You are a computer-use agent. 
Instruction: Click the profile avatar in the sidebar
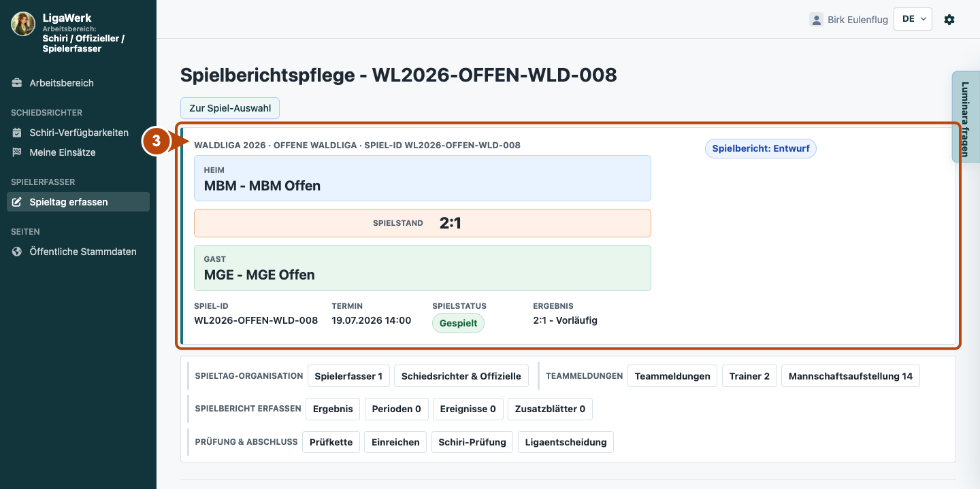coord(23,24)
